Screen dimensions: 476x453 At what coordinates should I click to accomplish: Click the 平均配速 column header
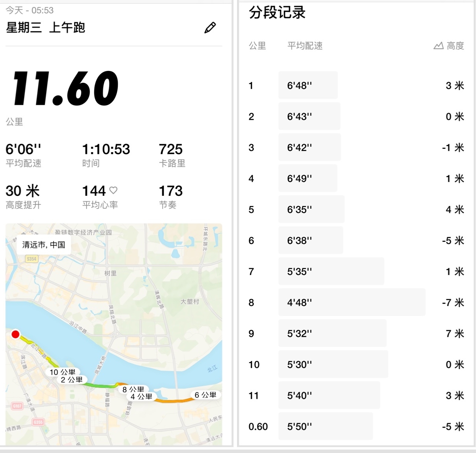[305, 46]
